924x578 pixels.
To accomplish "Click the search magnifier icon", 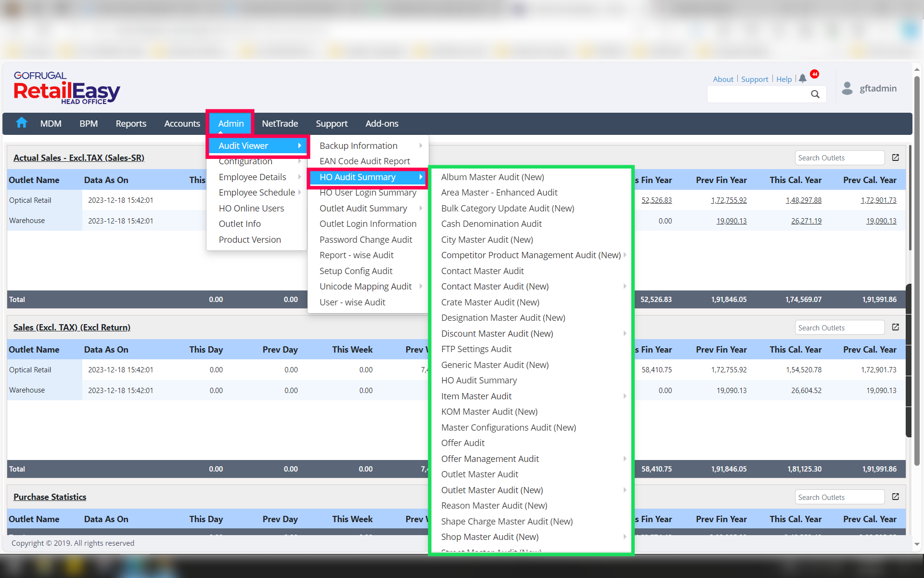I will tap(815, 94).
